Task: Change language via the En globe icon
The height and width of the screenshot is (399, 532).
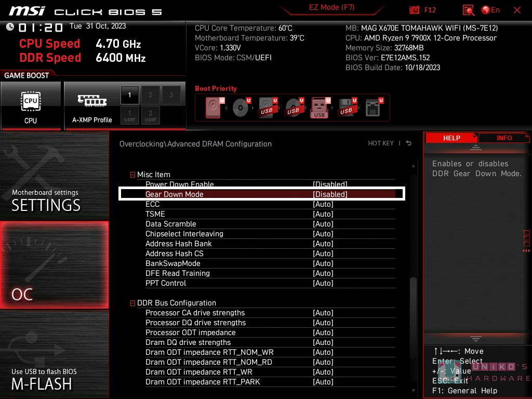Action: tap(490, 10)
